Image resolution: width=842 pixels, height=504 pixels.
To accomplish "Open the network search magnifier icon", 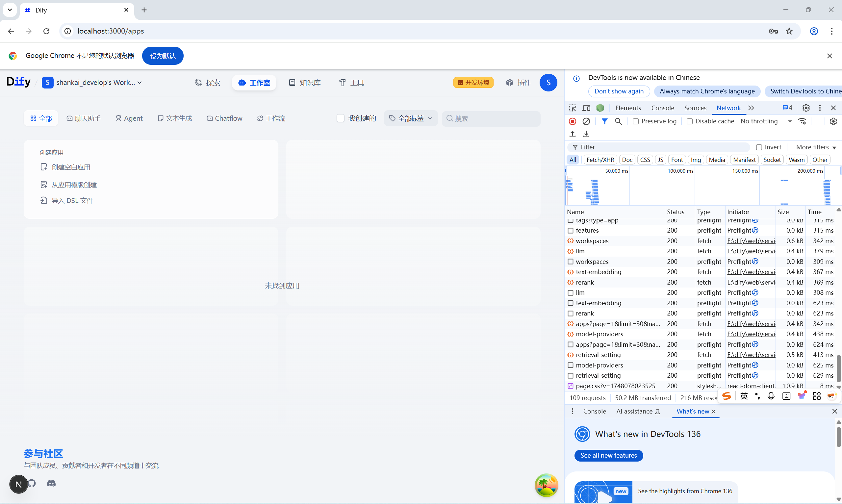I will 619,121.
